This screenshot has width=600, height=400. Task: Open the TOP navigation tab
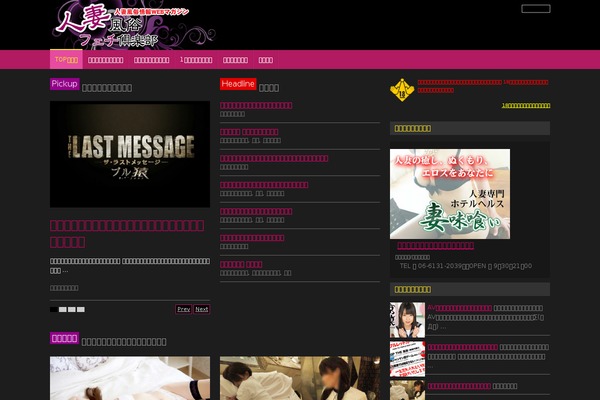pos(66,60)
